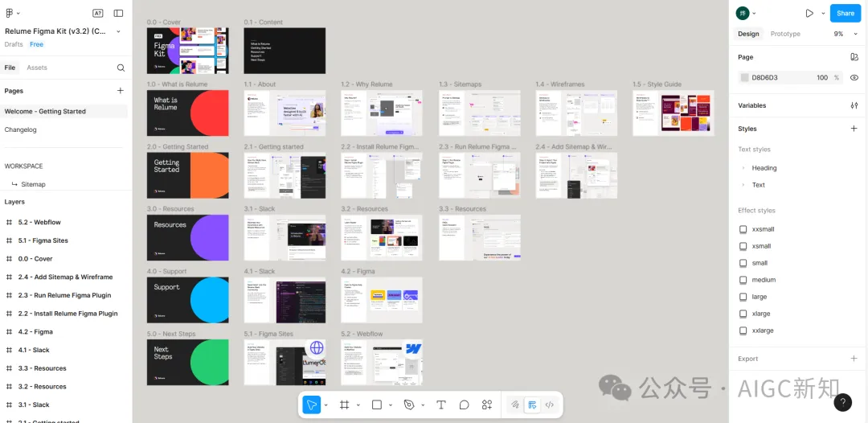Switch to Dev Mode toggle
Screen dimensions: 868x423
pyautogui.click(x=550, y=405)
